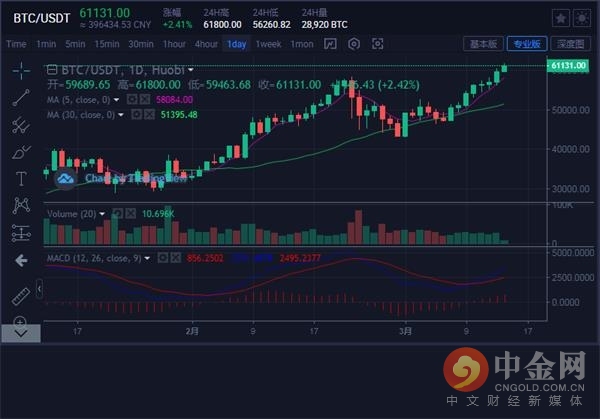Select the Time line-chart option

click(x=16, y=44)
